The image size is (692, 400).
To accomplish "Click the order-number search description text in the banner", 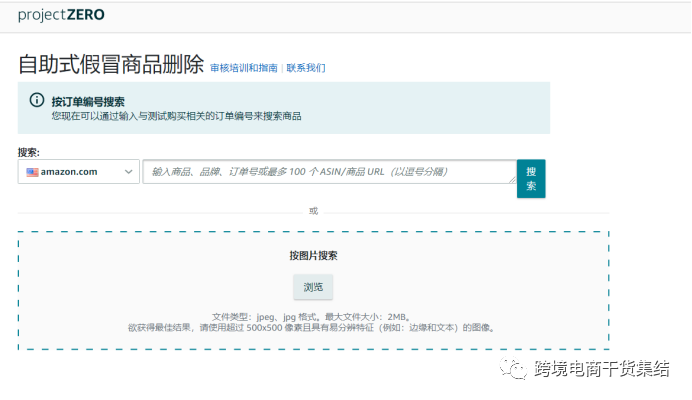I will click(176, 116).
